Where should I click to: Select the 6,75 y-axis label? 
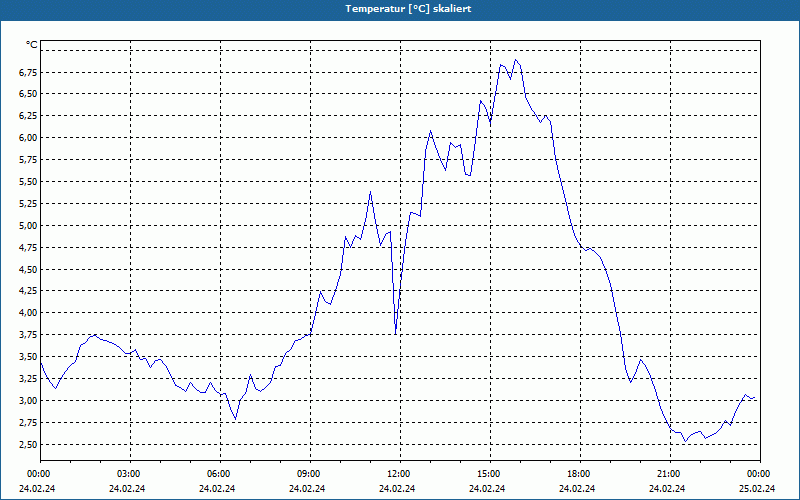point(28,72)
